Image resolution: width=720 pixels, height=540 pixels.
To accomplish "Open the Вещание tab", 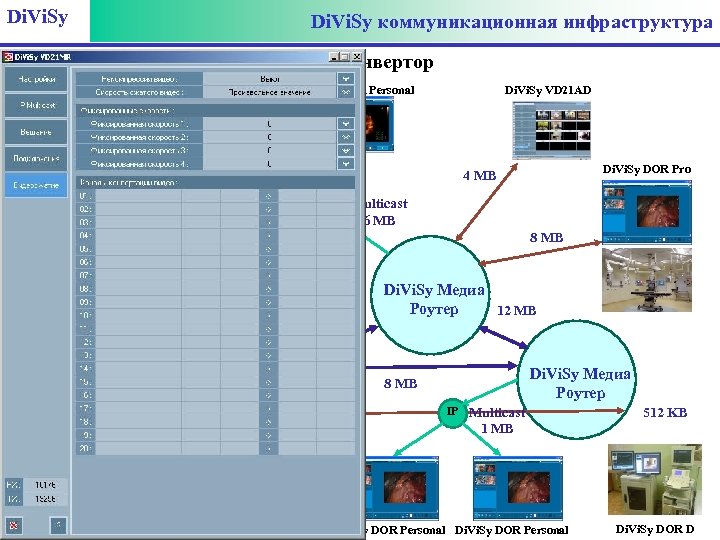I will [36, 132].
